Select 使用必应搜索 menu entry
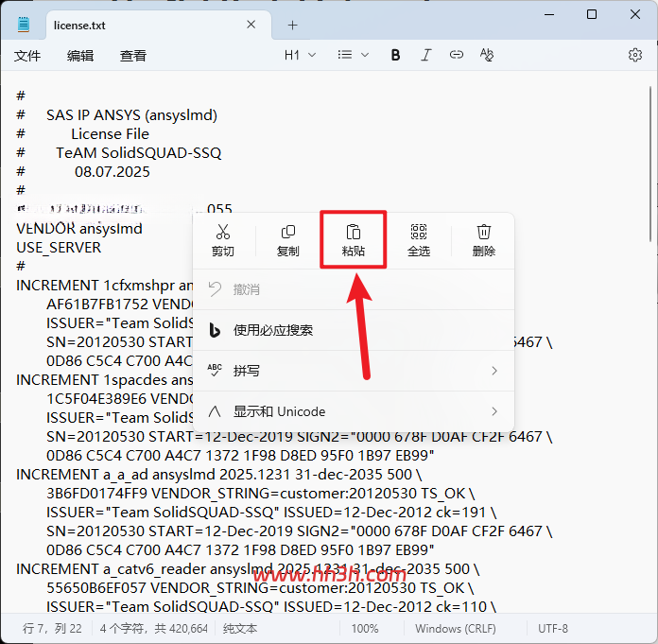Screen dimensions: 658x644 tap(354, 330)
